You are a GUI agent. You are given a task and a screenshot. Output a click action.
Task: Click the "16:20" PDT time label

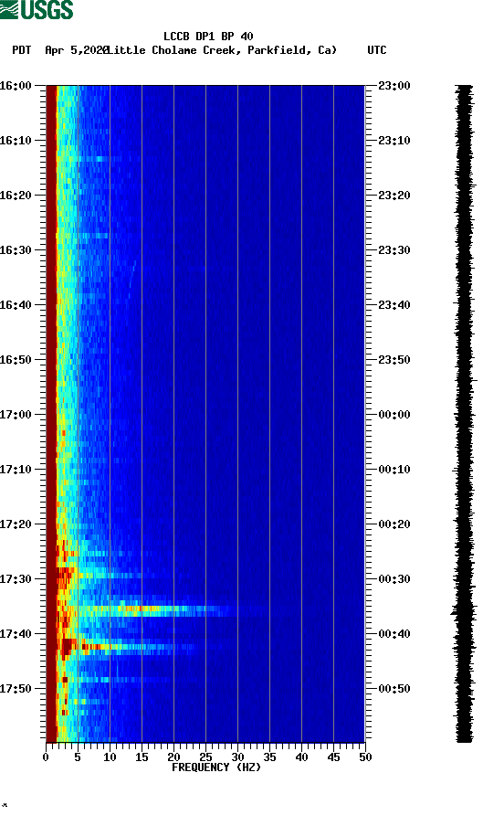pyautogui.click(x=16, y=196)
